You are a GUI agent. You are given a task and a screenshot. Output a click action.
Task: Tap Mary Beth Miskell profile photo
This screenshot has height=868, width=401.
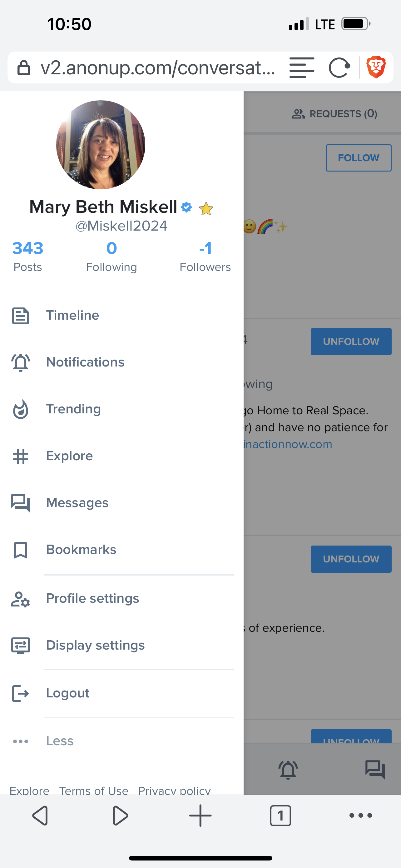pos(101,145)
